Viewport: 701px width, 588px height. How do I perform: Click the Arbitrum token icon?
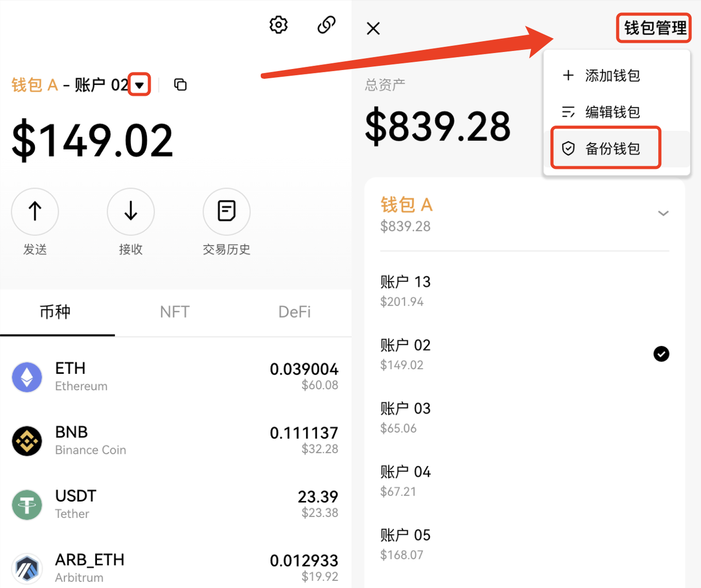27,569
